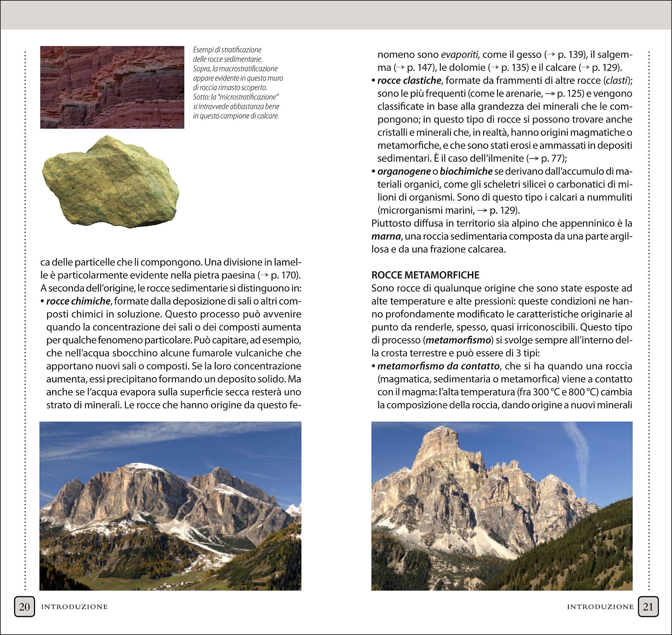Viewport: 672px width, 635px height.
Task: Click the red stratified rock wall photo
Action: [x=112, y=87]
